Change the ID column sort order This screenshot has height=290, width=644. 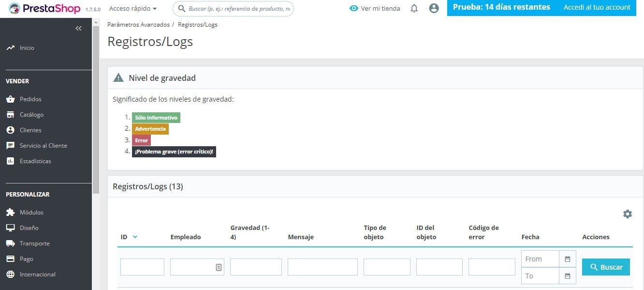pos(134,237)
